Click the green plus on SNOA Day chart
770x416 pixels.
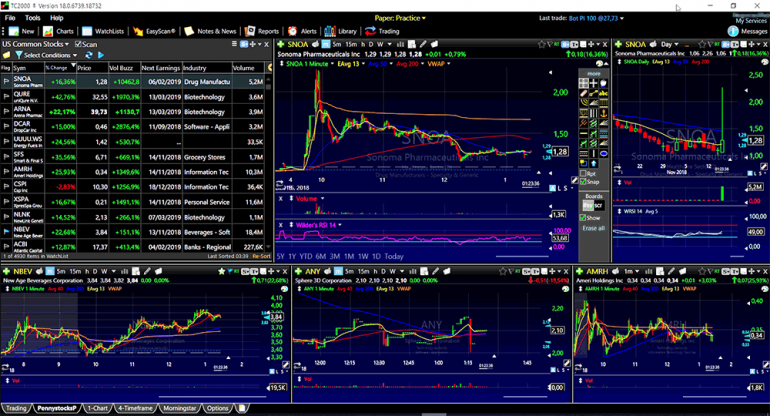click(x=618, y=44)
